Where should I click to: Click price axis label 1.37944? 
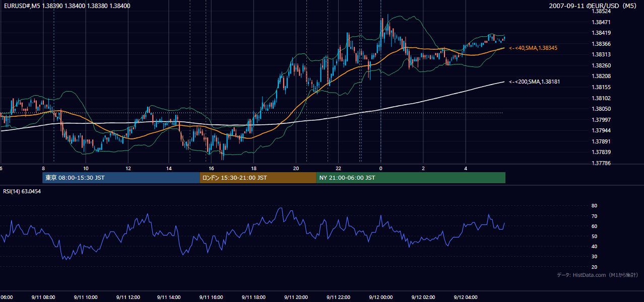(x=601, y=130)
